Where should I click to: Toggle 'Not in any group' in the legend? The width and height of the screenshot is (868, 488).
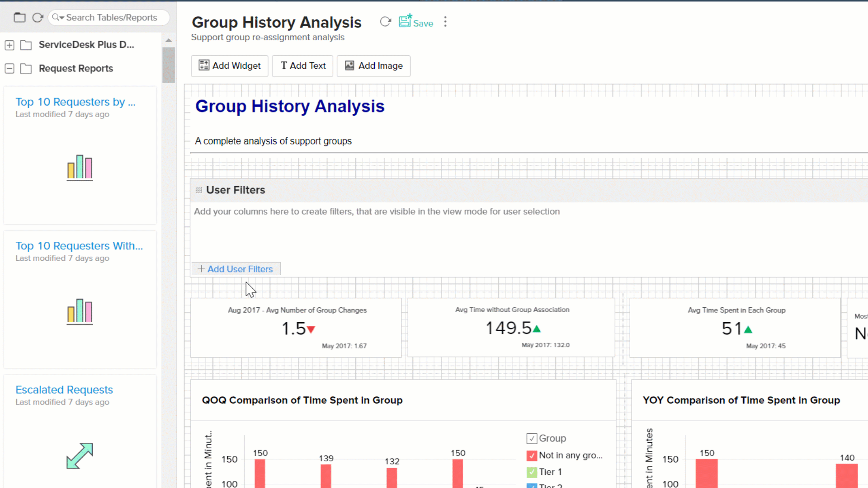532,455
